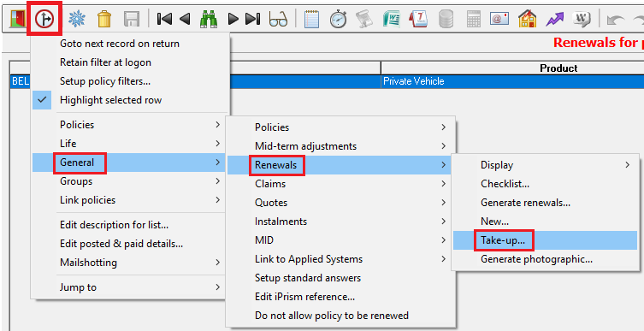Click the purple upward arrow icon
Image resolution: width=644 pixels, height=331 pixels.
click(554, 19)
